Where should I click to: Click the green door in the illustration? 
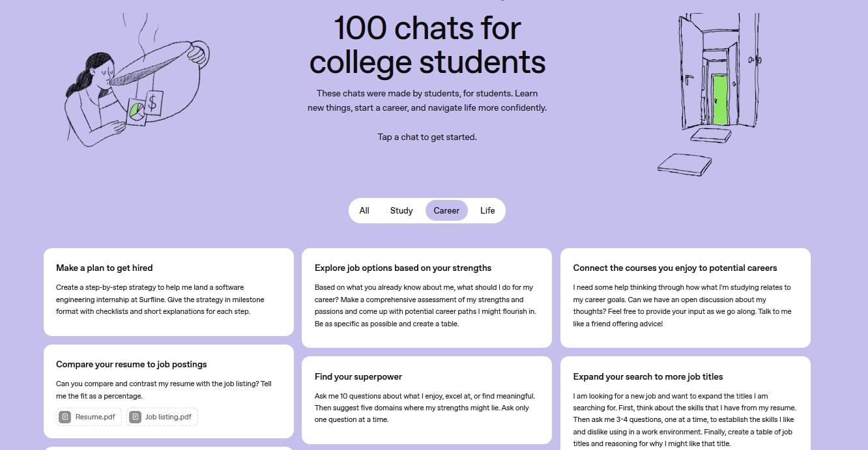[x=719, y=99]
